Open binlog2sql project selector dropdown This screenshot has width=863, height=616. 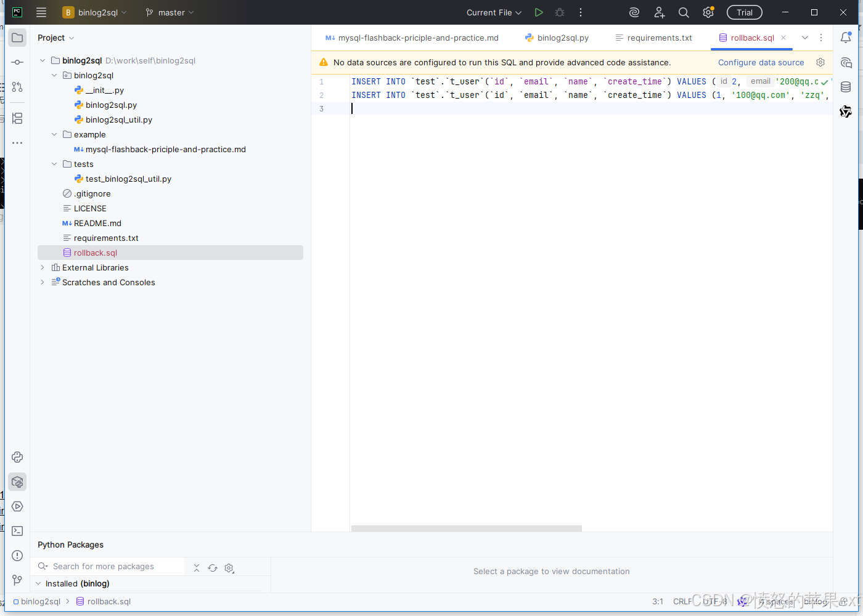[x=95, y=12]
